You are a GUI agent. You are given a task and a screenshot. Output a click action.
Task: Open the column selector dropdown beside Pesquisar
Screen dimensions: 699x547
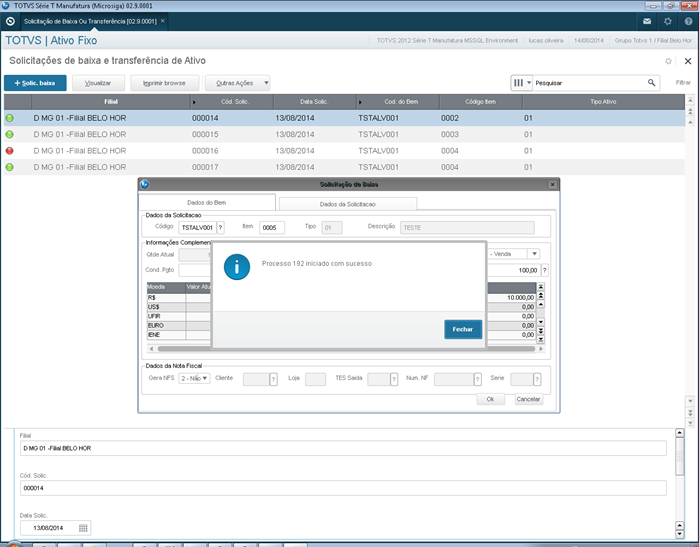[x=522, y=82]
